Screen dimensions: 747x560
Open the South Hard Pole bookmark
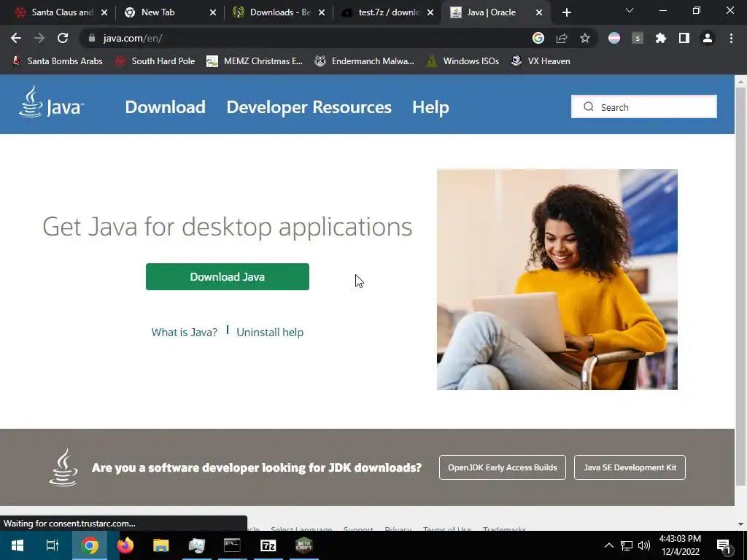click(x=155, y=61)
